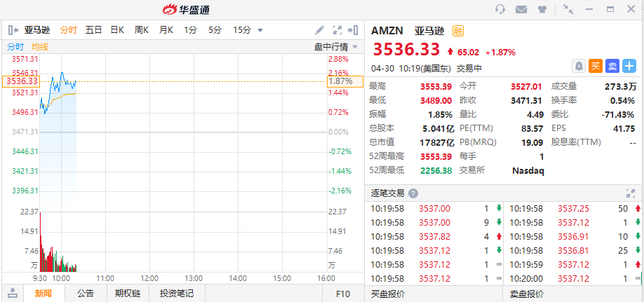Expand more minute-period options arrow
The width and height of the screenshot is (644, 302).
click(x=260, y=30)
